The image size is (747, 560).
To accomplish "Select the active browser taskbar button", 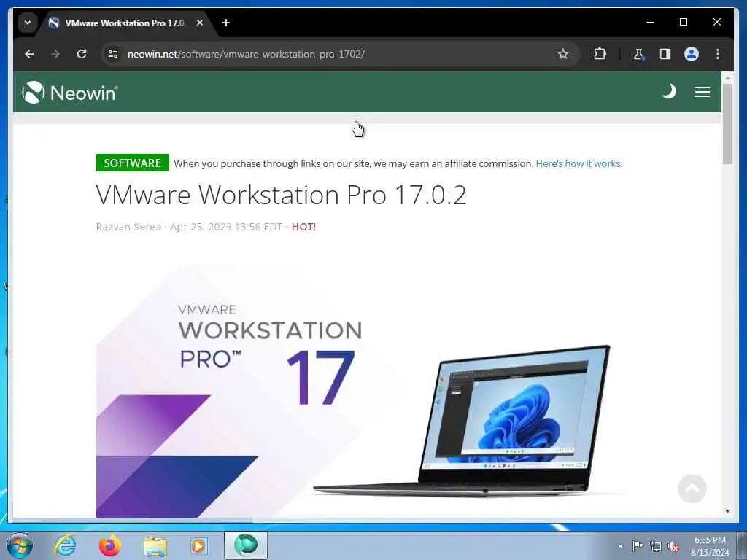I will [x=246, y=545].
